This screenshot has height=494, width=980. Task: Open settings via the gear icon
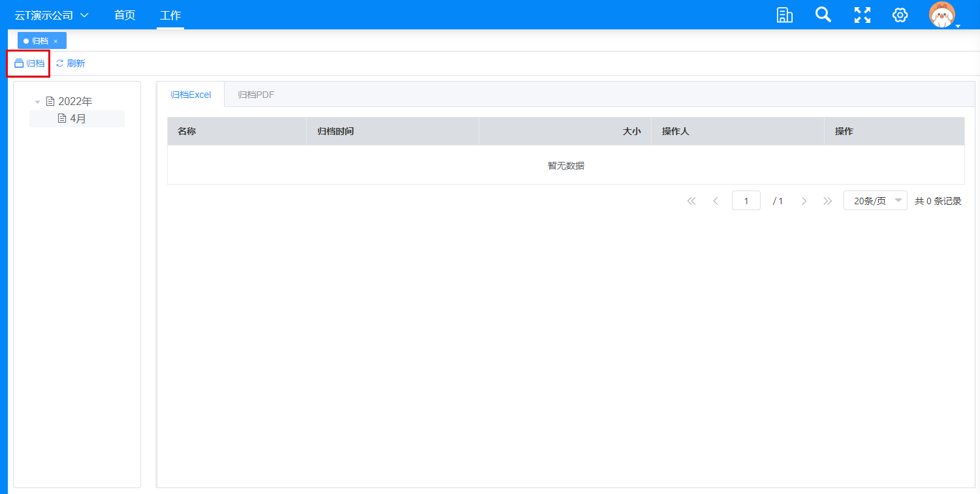[900, 15]
